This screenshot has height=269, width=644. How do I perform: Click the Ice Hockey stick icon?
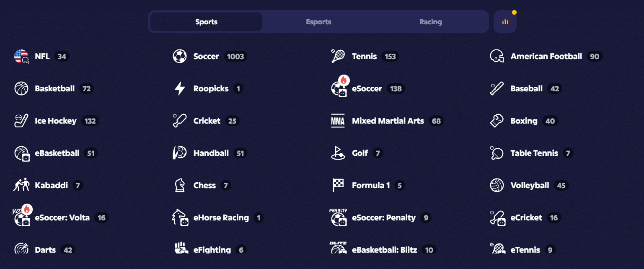[21, 121]
